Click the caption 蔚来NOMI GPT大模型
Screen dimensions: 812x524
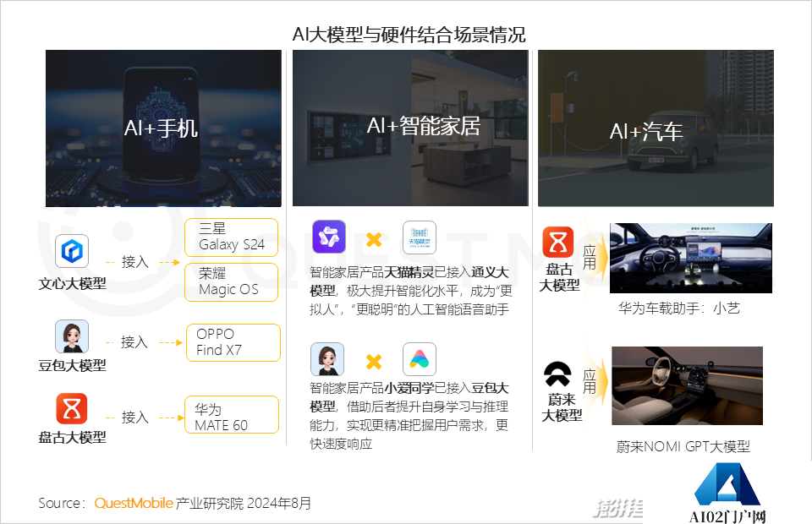point(683,446)
